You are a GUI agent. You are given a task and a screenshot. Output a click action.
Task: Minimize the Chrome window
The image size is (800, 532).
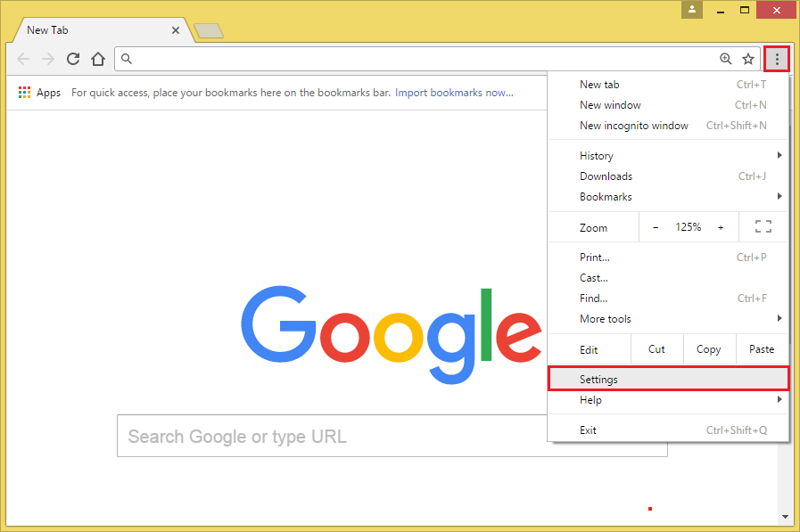pos(721,10)
